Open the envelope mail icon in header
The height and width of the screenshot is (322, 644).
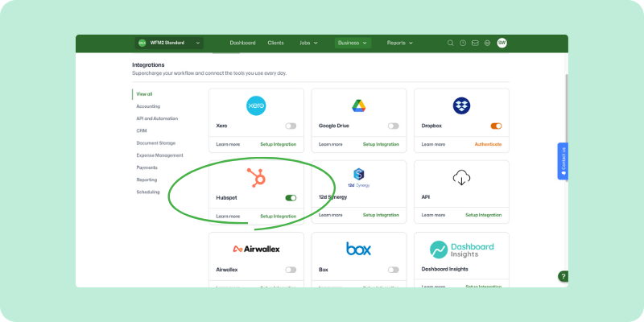pos(475,43)
